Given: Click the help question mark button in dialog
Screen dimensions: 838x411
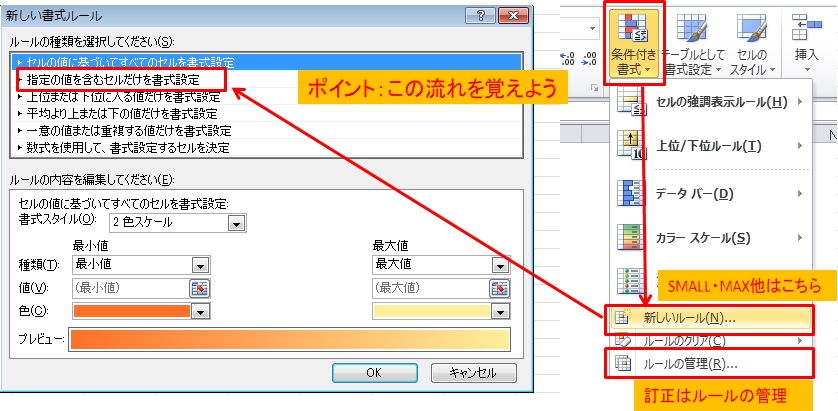Looking at the screenshot, I should coord(480,15).
